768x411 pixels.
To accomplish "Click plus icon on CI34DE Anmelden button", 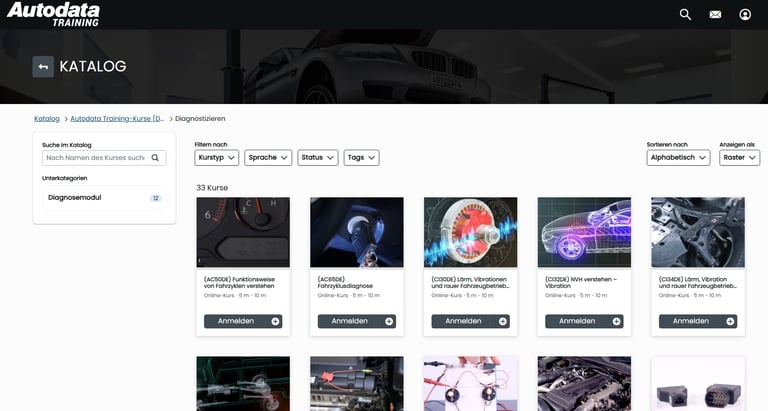I will pos(730,321).
